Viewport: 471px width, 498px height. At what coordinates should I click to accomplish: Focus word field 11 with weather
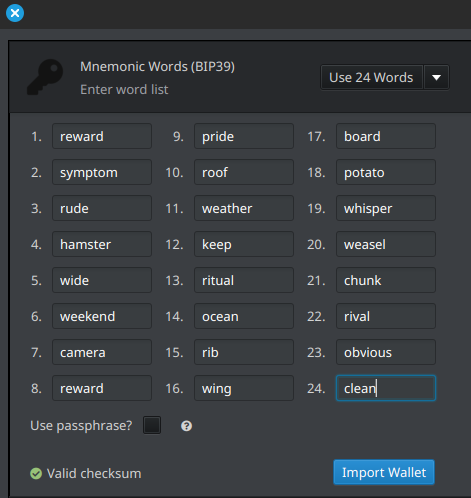tap(244, 208)
